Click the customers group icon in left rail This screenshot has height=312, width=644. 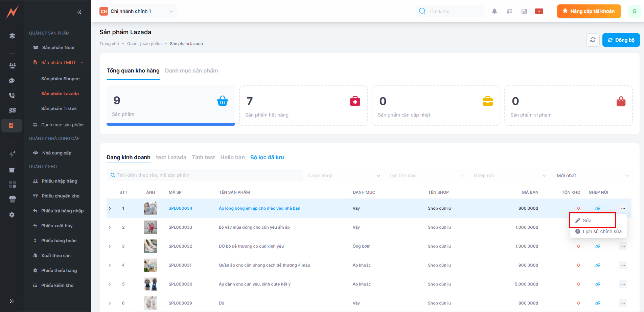pyautogui.click(x=12, y=66)
